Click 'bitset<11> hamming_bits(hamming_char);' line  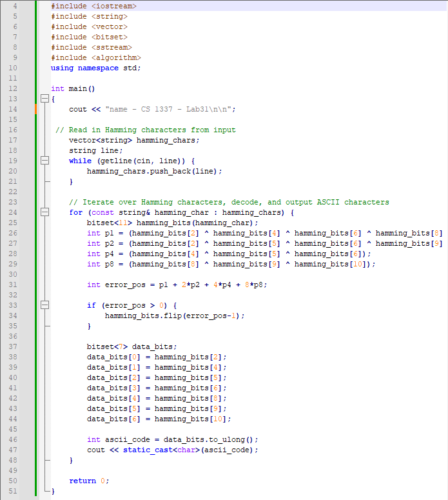pyautogui.click(x=172, y=223)
